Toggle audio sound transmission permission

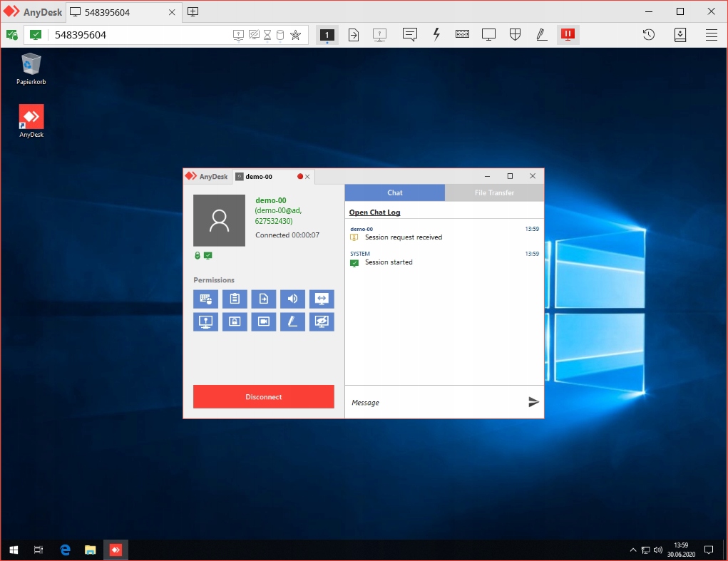tap(292, 299)
